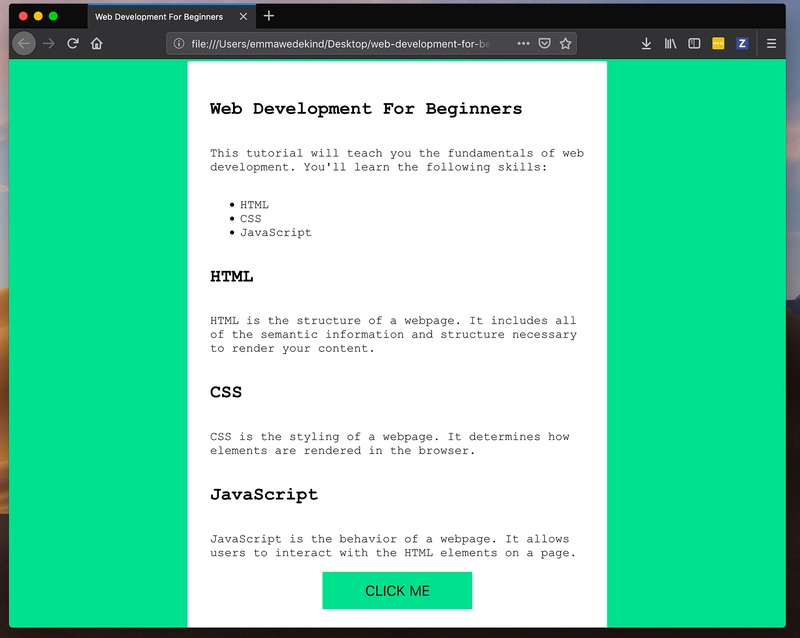The width and height of the screenshot is (800, 638).
Task: Click the JavaScript bullet list item
Action: click(x=276, y=232)
